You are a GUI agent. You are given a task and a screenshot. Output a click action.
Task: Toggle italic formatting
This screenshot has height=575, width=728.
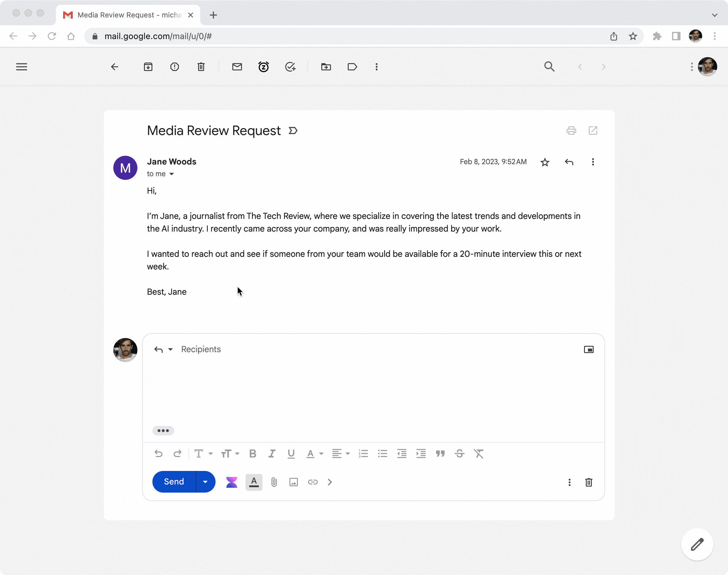[x=272, y=454]
